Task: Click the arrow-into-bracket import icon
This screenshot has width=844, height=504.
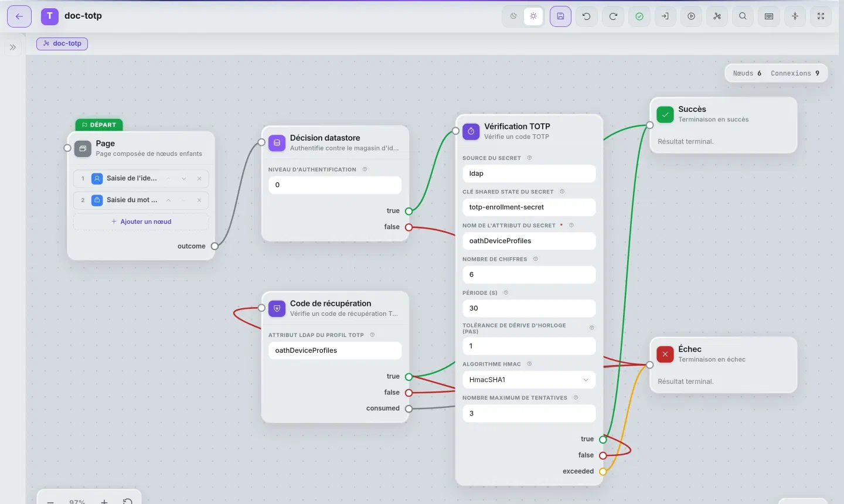Action: click(665, 16)
